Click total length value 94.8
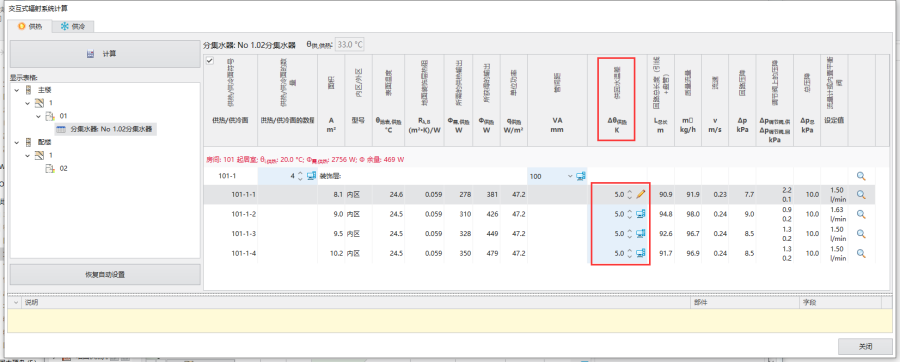This screenshot has width=900, height=362. coord(665,214)
